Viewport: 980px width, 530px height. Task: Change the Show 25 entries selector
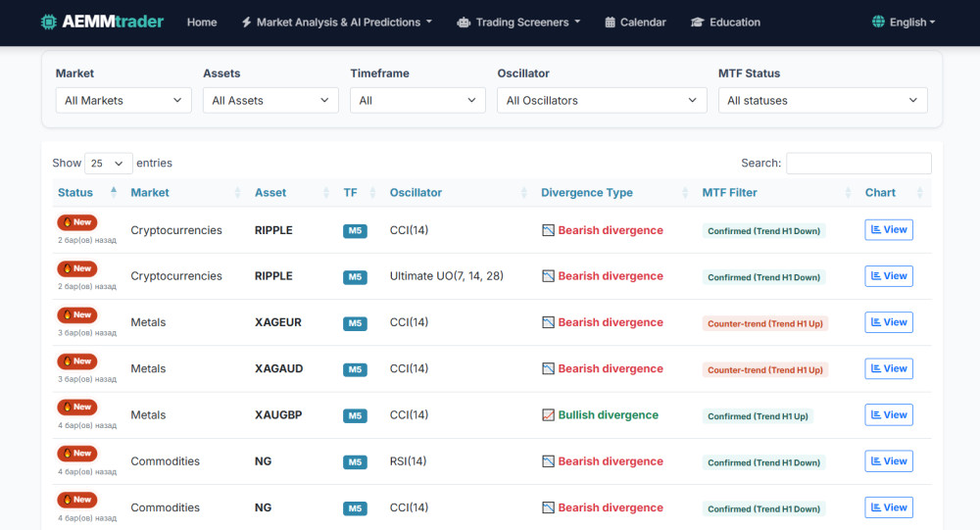[108, 164]
